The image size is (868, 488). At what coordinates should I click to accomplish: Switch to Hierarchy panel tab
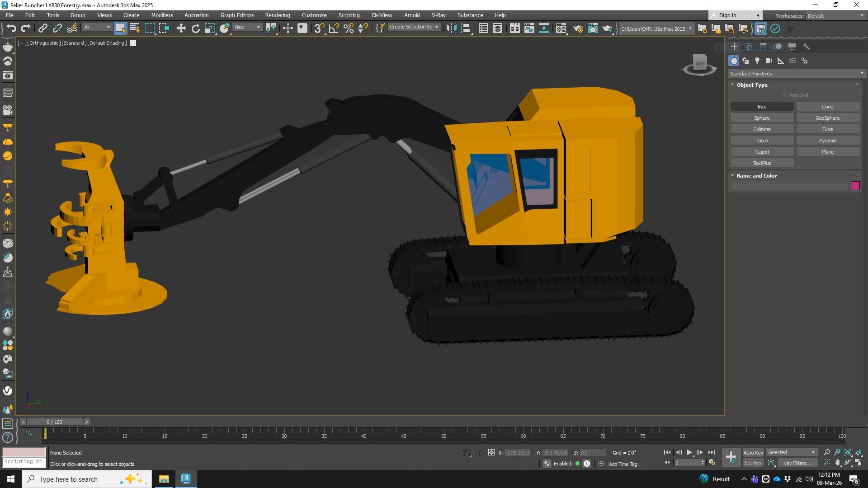[763, 47]
